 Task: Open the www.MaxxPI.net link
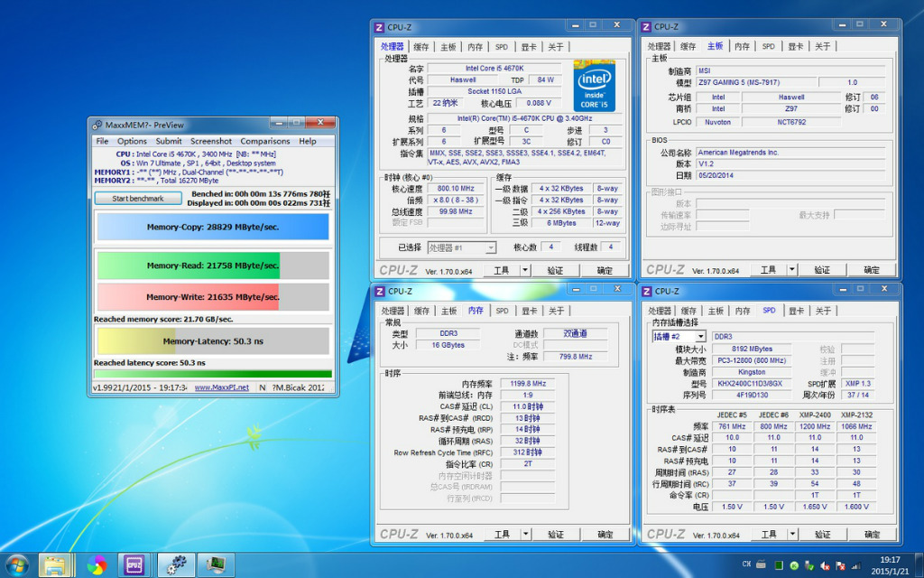(222, 387)
